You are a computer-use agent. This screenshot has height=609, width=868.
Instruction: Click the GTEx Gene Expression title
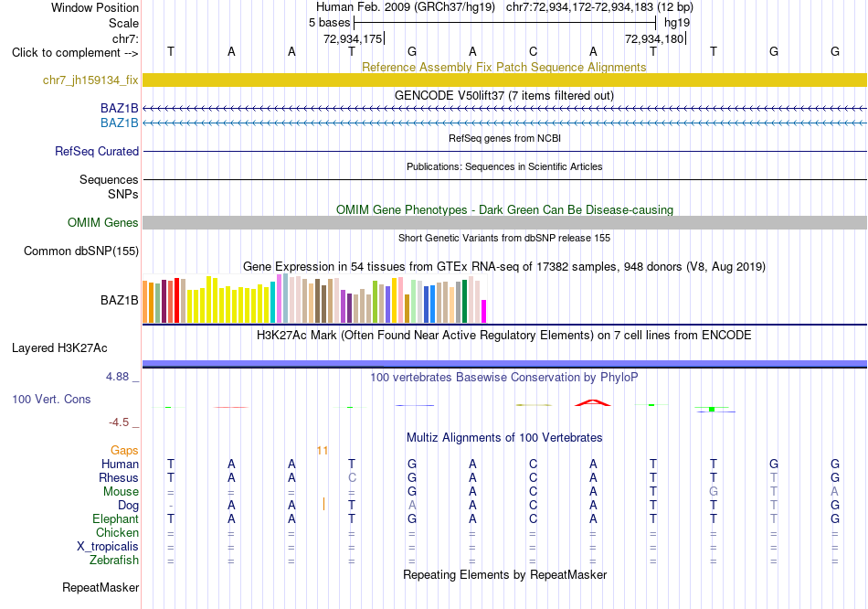coord(504,266)
